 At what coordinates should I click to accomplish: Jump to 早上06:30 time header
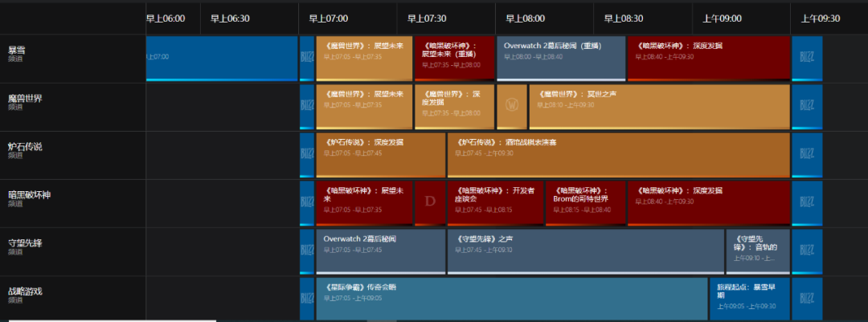pos(230,18)
